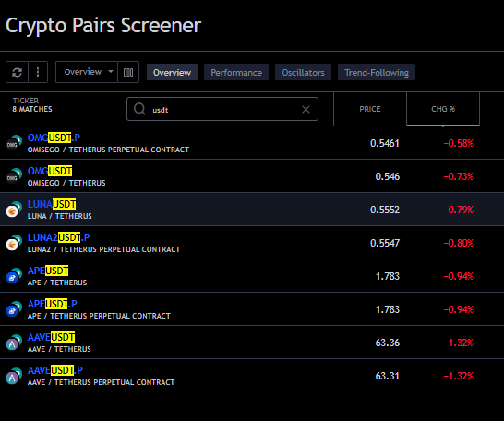Clear the usdt search text

click(306, 110)
